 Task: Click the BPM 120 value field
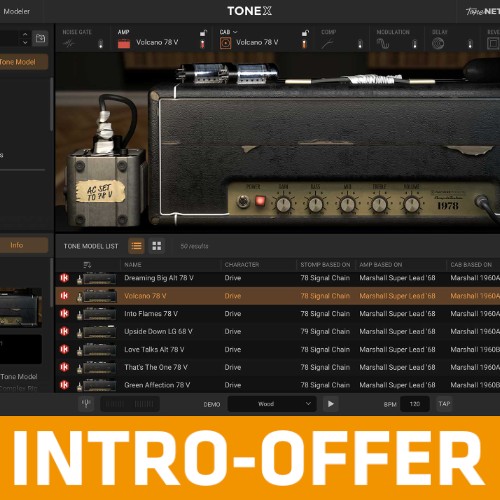click(x=415, y=404)
